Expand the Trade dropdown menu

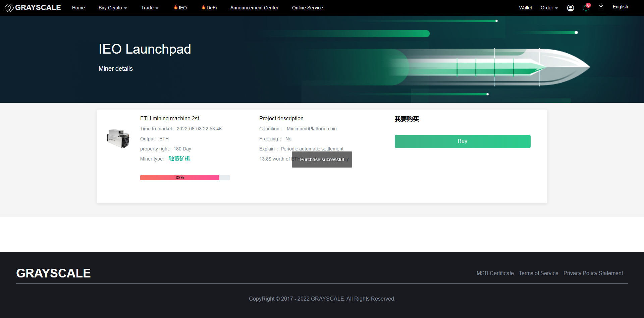150,8
